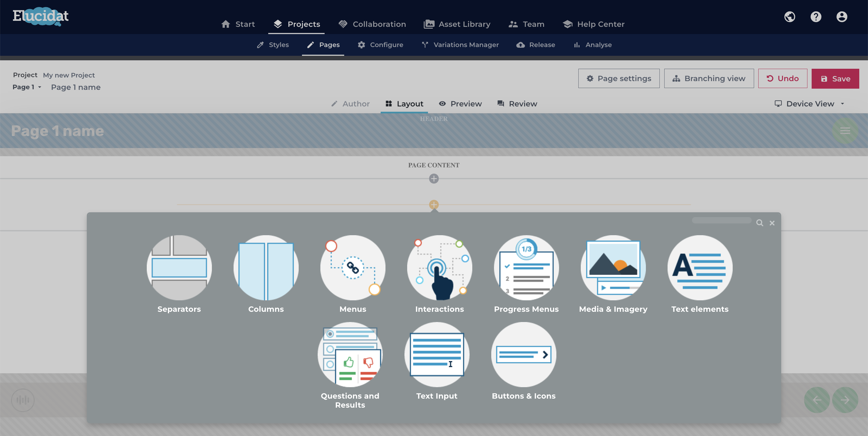Open the help question mark icon
This screenshot has width=868, height=436.
(x=816, y=17)
